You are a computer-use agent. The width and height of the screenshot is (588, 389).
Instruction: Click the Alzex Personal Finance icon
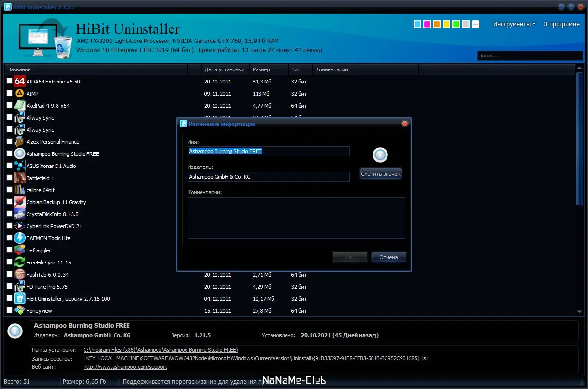coord(20,141)
